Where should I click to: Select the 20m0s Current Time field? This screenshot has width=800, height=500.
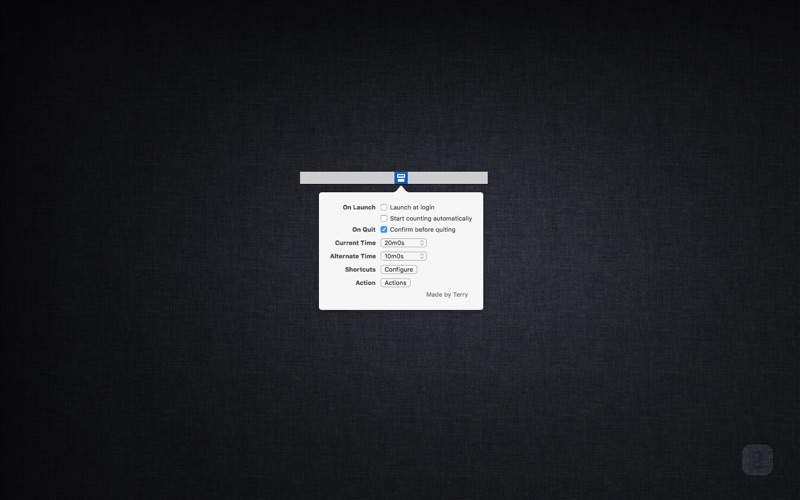pyautogui.click(x=403, y=243)
